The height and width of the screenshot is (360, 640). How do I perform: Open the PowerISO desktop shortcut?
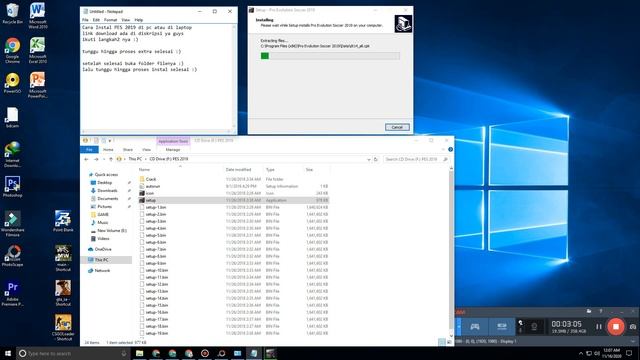tap(12, 83)
